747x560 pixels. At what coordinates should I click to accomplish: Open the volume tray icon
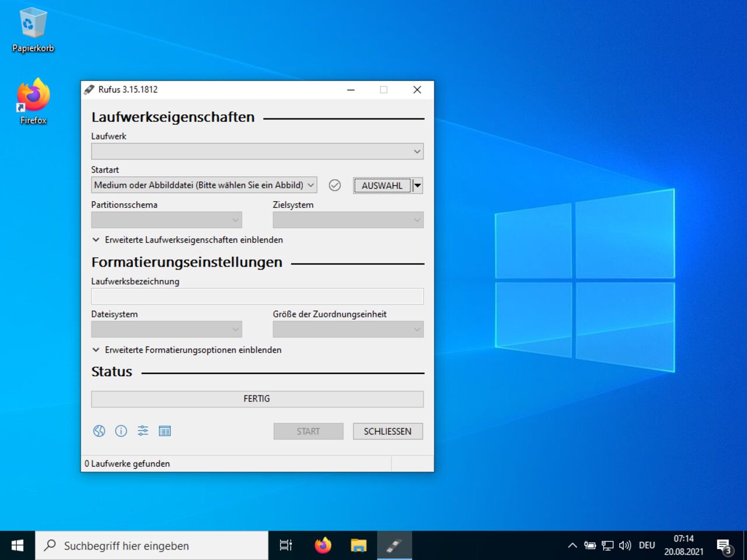(x=625, y=545)
